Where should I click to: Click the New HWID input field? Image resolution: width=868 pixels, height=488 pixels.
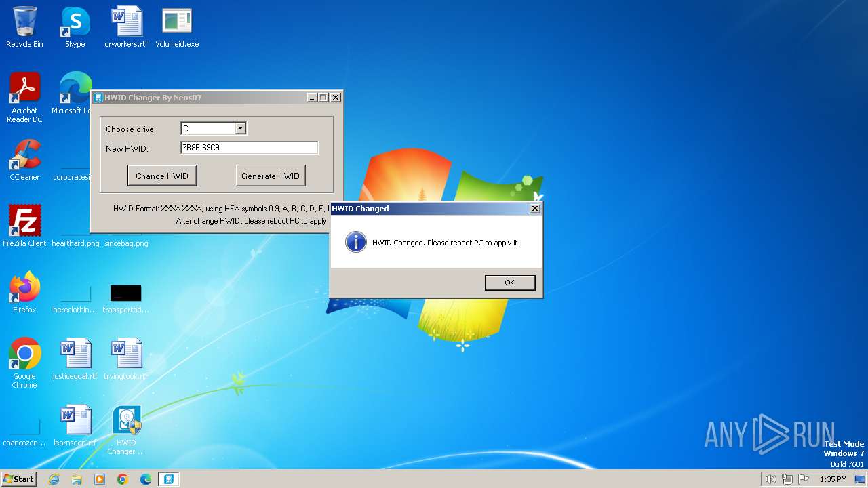[249, 147]
